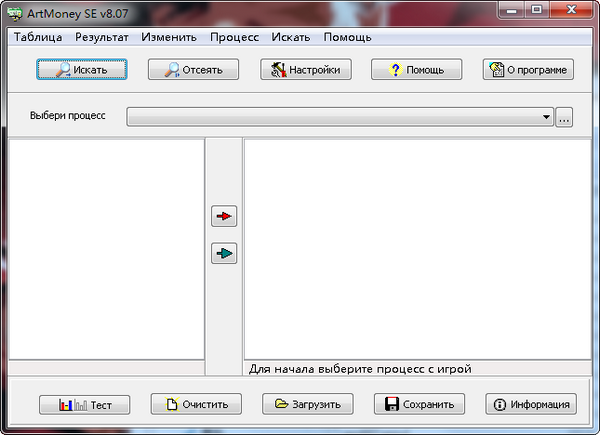Click the Сохранить save button
600x435 pixels.
click(x=419, y=404)
